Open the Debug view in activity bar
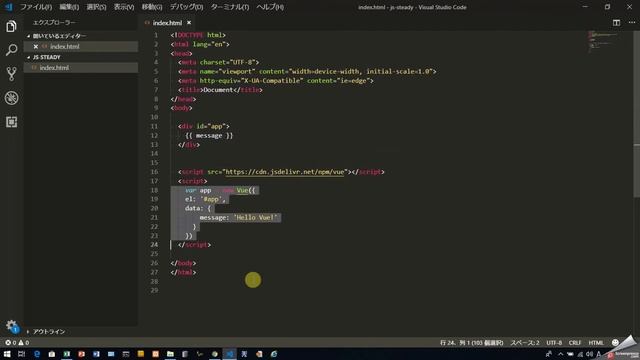Screen dimensions: 640x360 coord(11,98)
